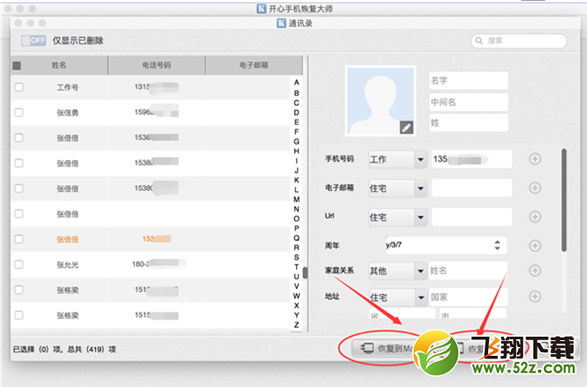Image resolution: width=587 pixels, height=387 pixels.
Task: Click plus icon for the anniversary row
Action: click(535, 246)
